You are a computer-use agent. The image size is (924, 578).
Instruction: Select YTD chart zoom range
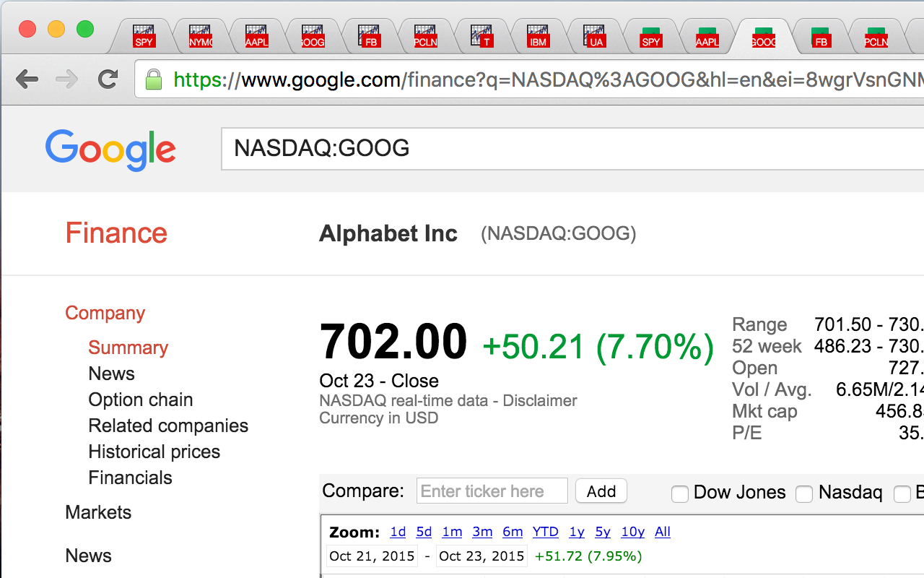point(546,532)
